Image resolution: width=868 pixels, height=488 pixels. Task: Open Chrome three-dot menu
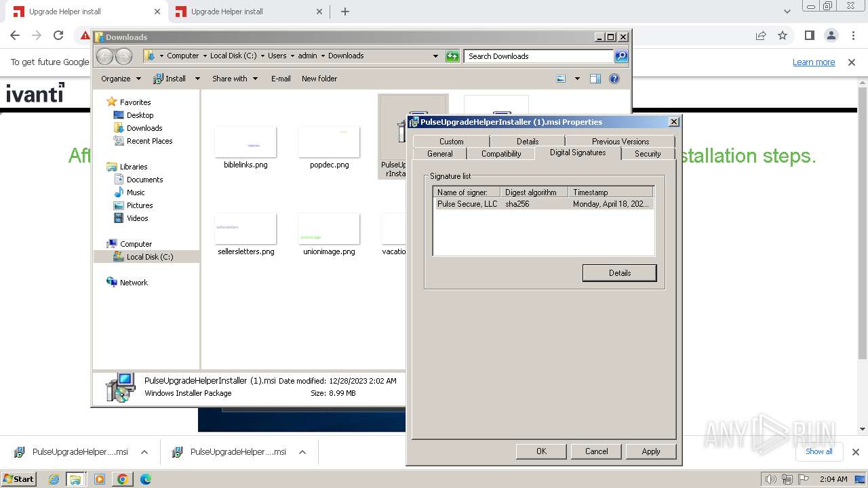click(x=853, y=36)
